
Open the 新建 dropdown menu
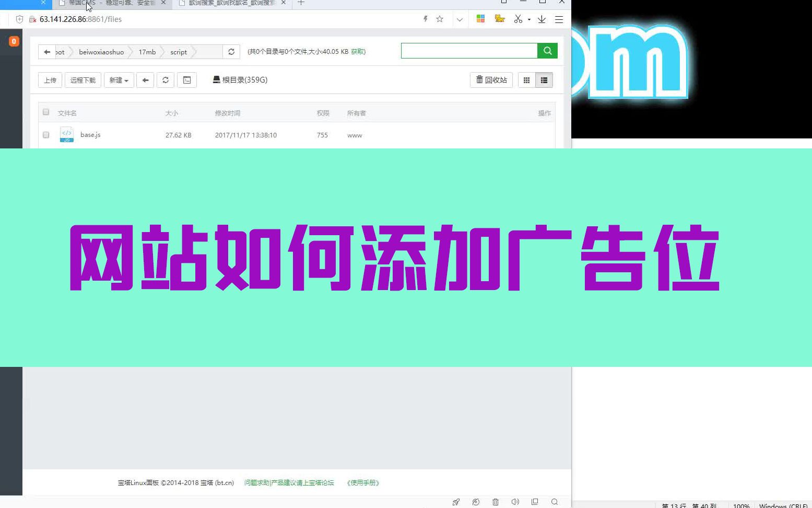click(119, 80)
